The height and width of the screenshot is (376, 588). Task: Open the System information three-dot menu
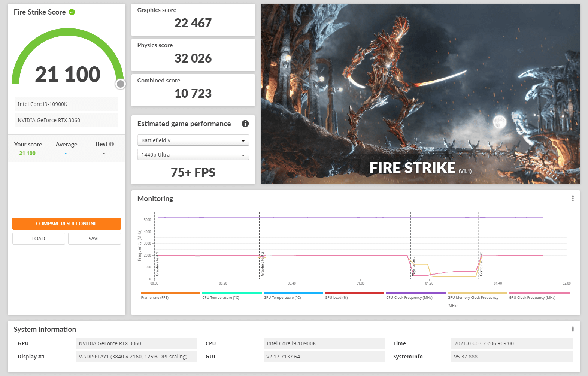coord(573,329)
